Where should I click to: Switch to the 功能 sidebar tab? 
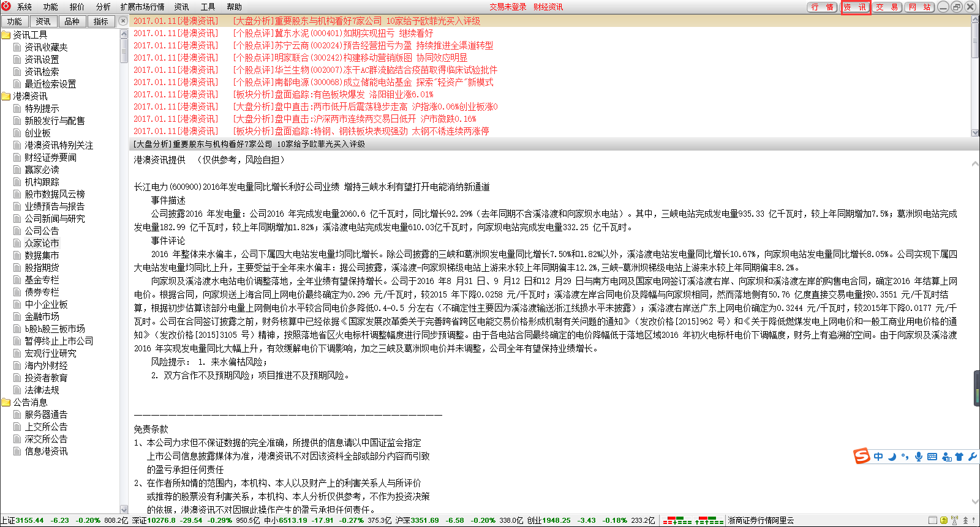(x=15, y=21)
